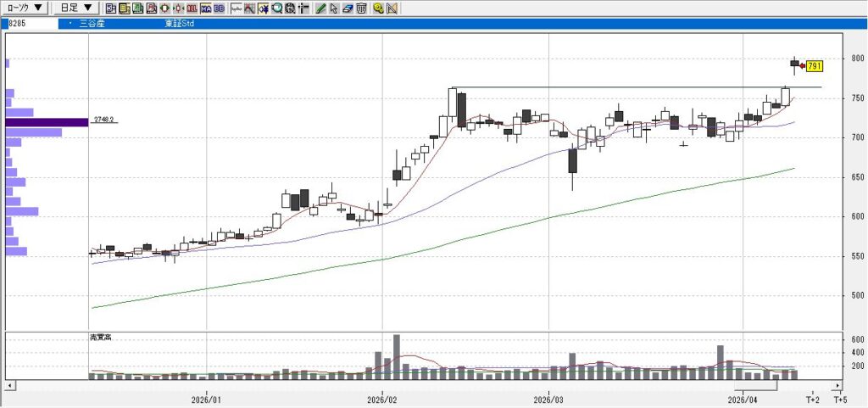Click the trash can delete-all icon
Screen dimensions: 868x408
(x=361, y=9)
